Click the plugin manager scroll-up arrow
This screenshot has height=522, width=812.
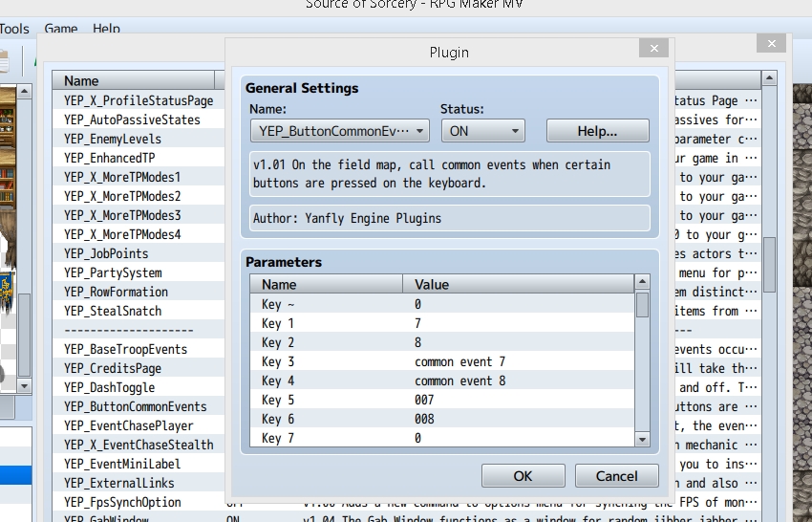[769, 78]
